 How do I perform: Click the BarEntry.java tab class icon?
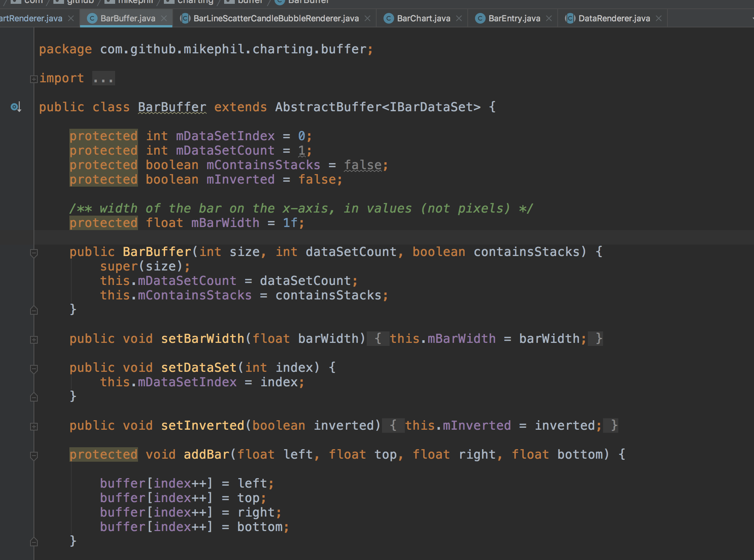pos(480,18)
